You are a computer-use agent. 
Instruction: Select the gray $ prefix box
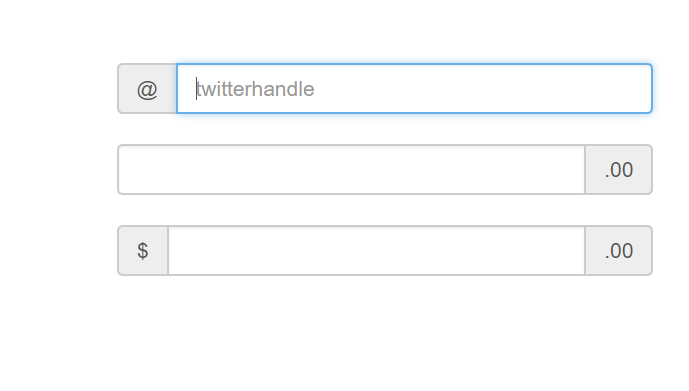[x=143, y=251]
